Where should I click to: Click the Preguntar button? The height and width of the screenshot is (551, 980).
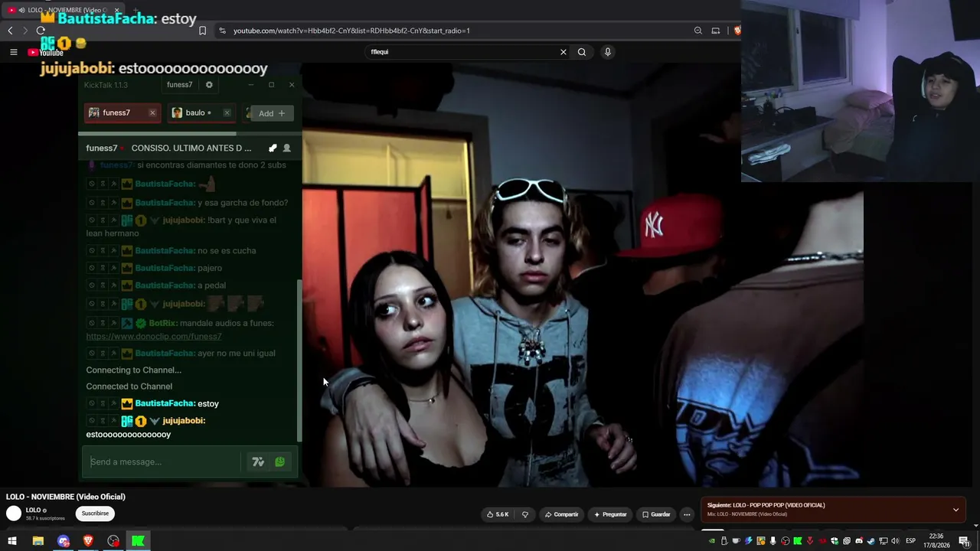click(610, 514)
